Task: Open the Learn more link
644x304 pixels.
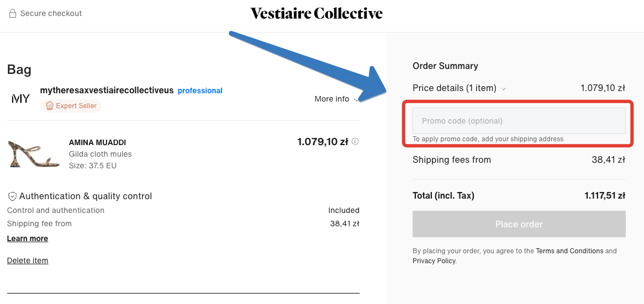Action: tap(28, 239)
